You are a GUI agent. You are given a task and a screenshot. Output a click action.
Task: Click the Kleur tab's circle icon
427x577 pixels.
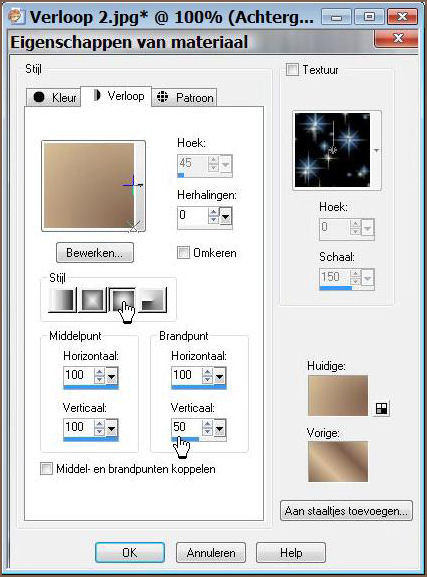pos(39,97)
